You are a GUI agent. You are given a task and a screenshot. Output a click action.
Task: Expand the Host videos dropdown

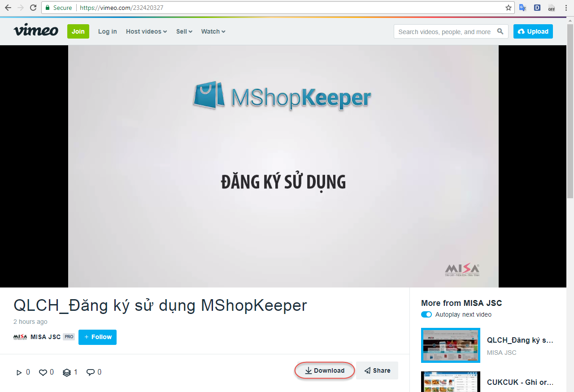(147, 31)
